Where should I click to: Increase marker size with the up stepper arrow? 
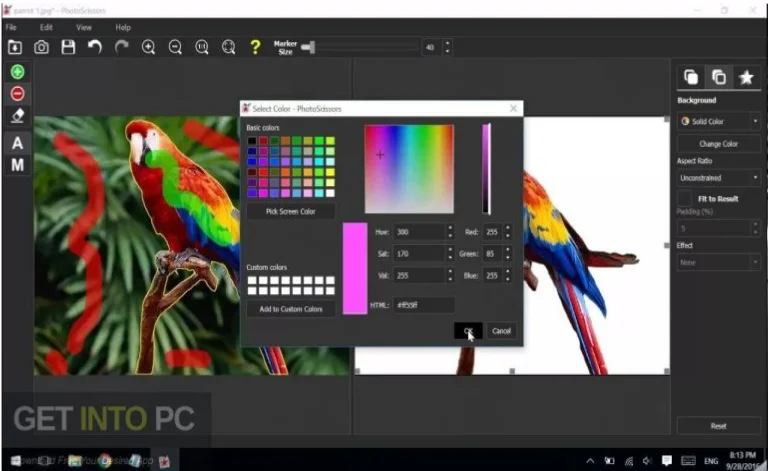point(447,44)
